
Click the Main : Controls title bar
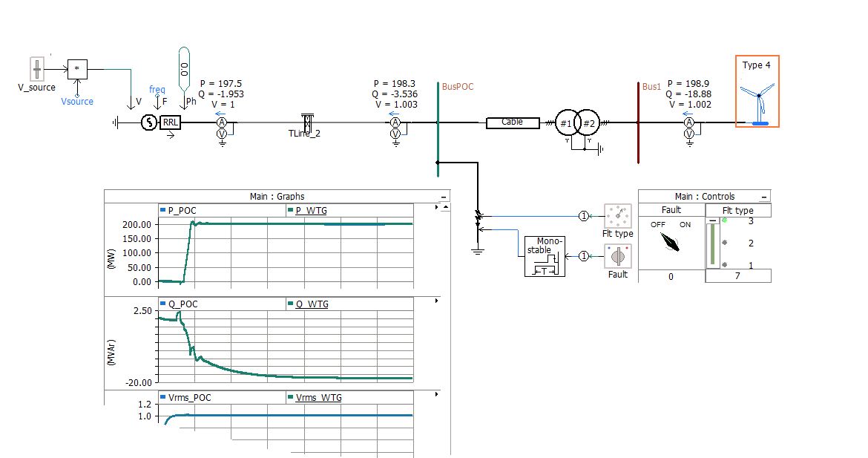tap(705, 196)
